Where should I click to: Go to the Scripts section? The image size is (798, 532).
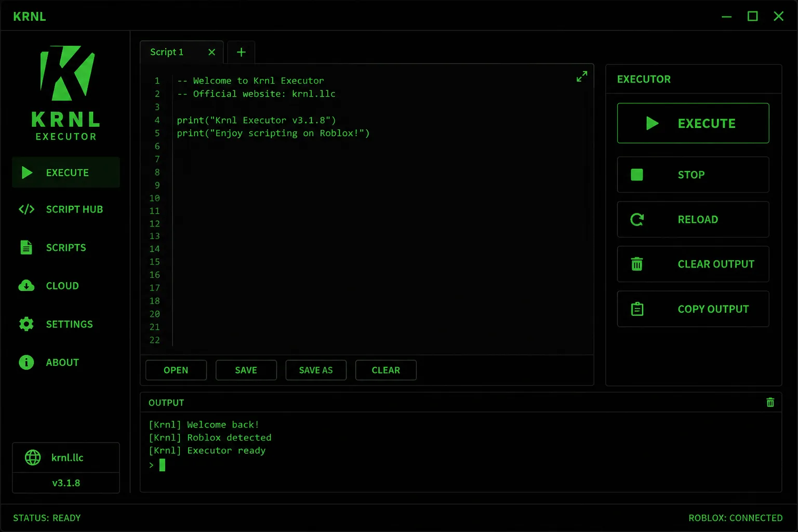[66, 247]
